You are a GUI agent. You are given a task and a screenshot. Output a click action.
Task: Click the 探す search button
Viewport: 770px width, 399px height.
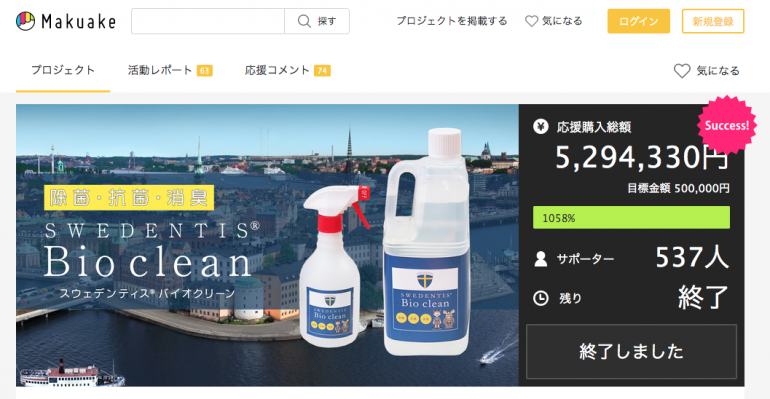317,21
